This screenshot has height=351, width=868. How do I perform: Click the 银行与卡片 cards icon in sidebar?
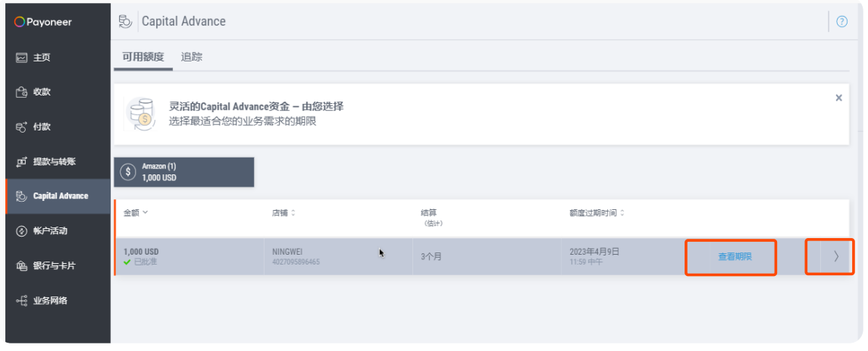tap(21, 266)
